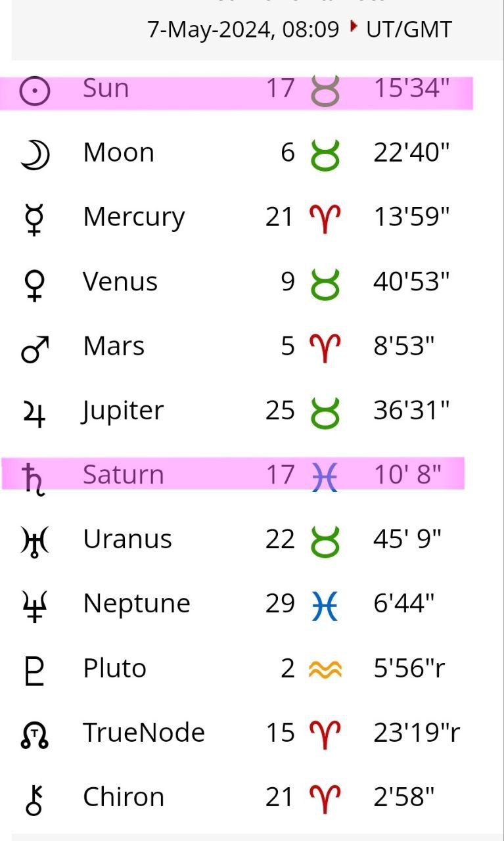Click the TrueNode lunar node icon
Screen dimensions: 504x841
[35, 735]
